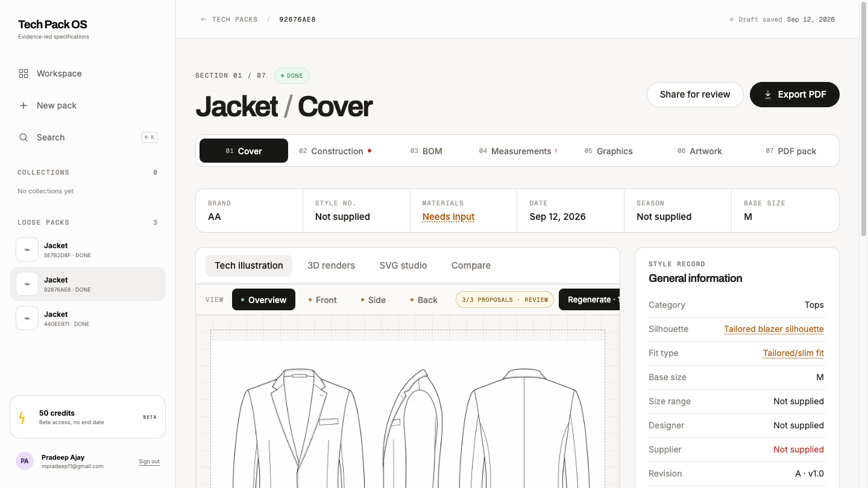Screen dimensions: 868x488
Task: Select the Back view
Action: point(424,299)
